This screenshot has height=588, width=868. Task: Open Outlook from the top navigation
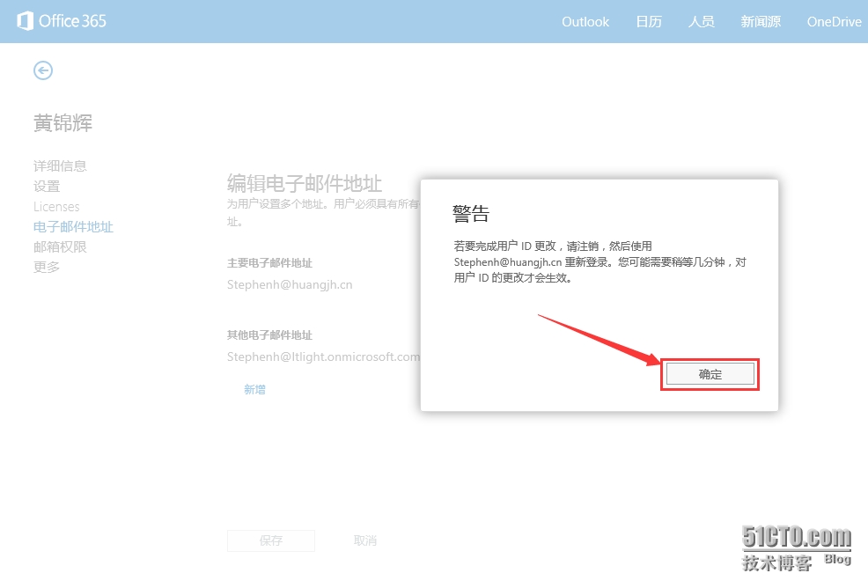click(585, 22)
